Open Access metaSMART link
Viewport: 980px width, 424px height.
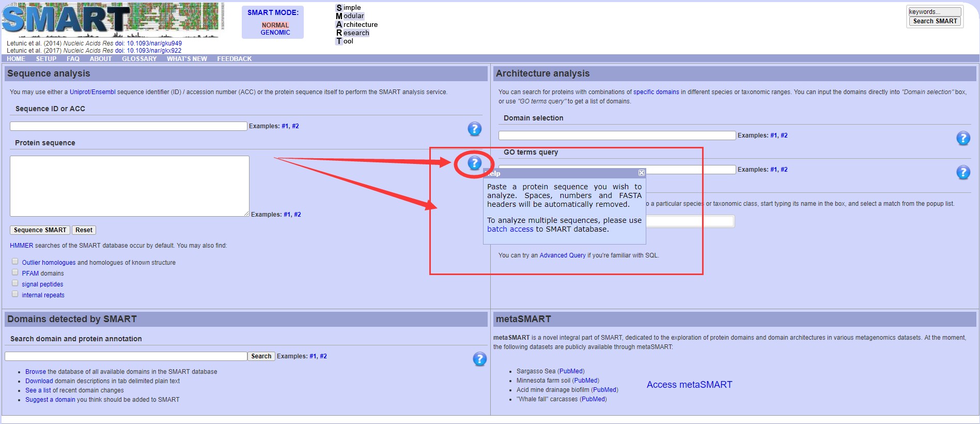689,385
